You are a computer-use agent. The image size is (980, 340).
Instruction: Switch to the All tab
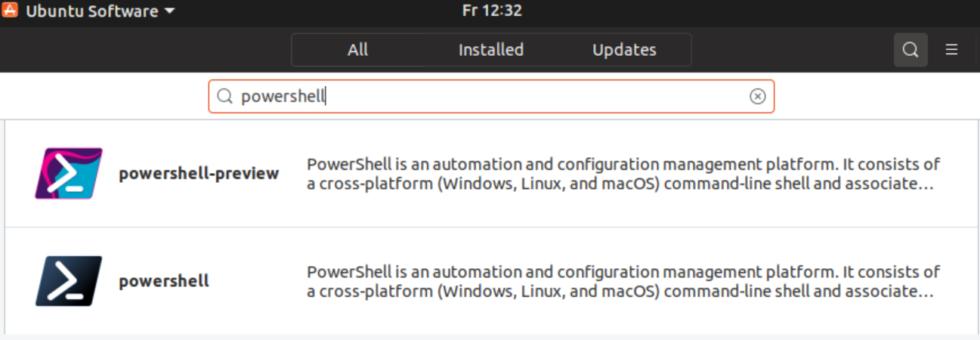[x=358, y=50]
